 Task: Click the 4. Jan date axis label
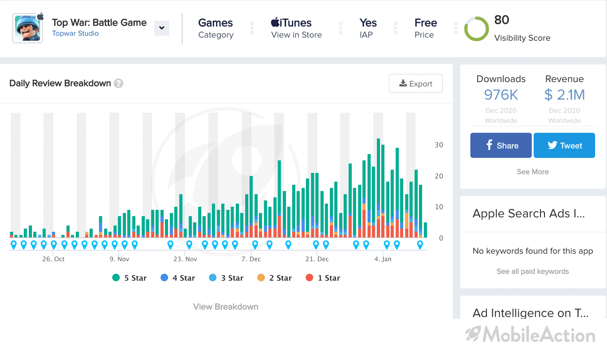pyautogui.click(x=383, y=259)
